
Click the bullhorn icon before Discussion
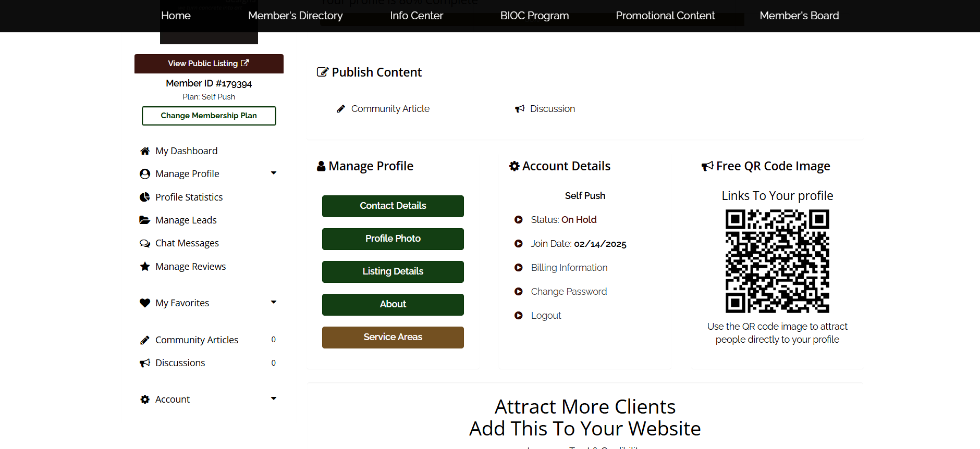click(520, 109)
